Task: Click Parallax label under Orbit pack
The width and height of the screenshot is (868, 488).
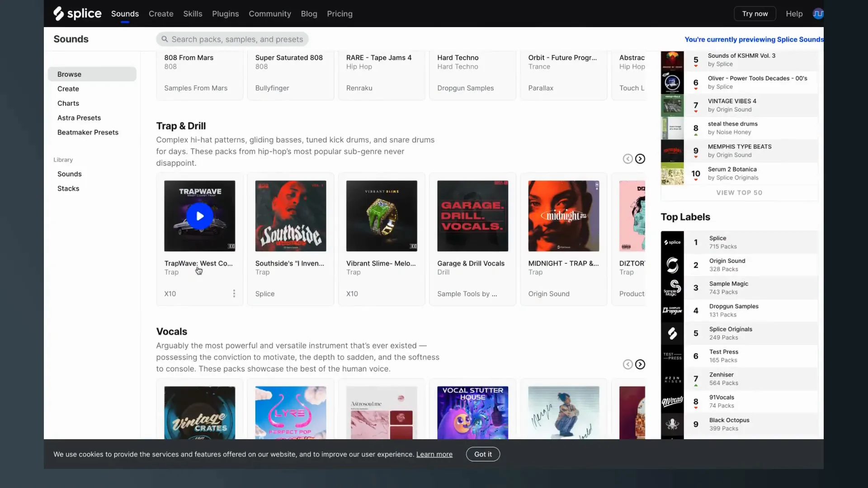Action: [x=541, y=88]
